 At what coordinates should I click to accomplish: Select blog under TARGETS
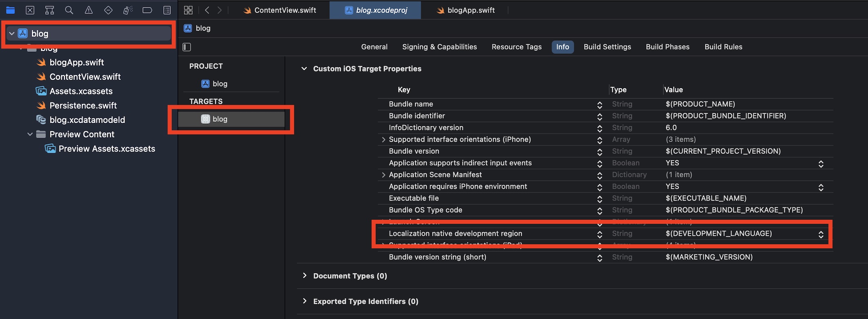pyautogui.click(x=231, y=119)
